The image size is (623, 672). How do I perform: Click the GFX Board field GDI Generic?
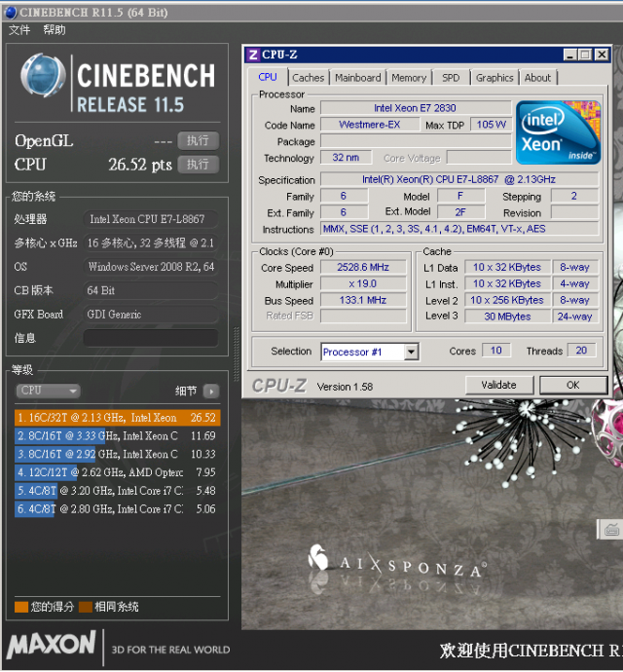pos(150,315)
